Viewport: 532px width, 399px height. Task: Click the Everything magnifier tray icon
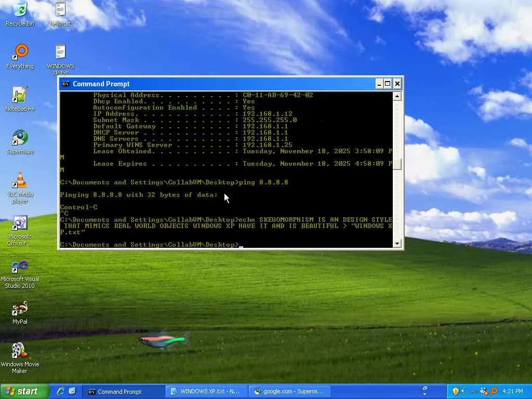pos(494,391)
